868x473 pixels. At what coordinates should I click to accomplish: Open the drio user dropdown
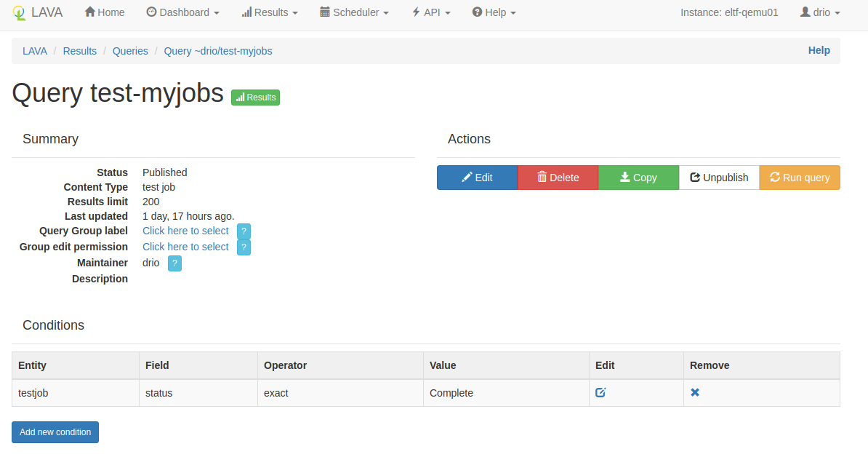pyautogui.click(x=820, y=12)
